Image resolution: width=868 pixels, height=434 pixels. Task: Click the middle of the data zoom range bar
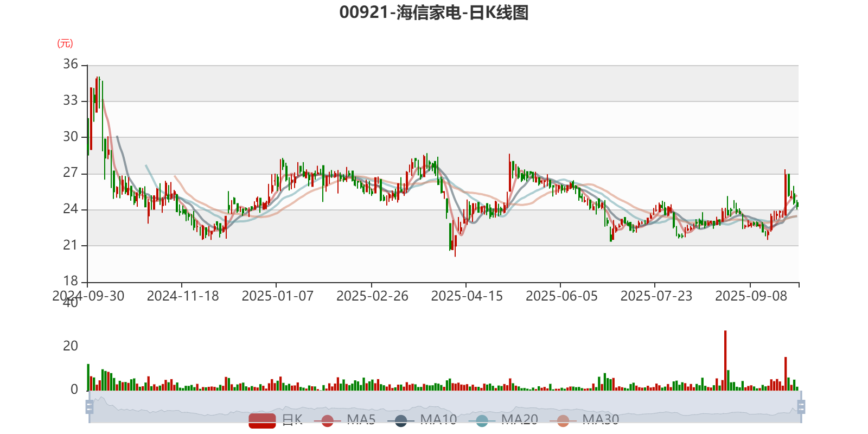445,406
